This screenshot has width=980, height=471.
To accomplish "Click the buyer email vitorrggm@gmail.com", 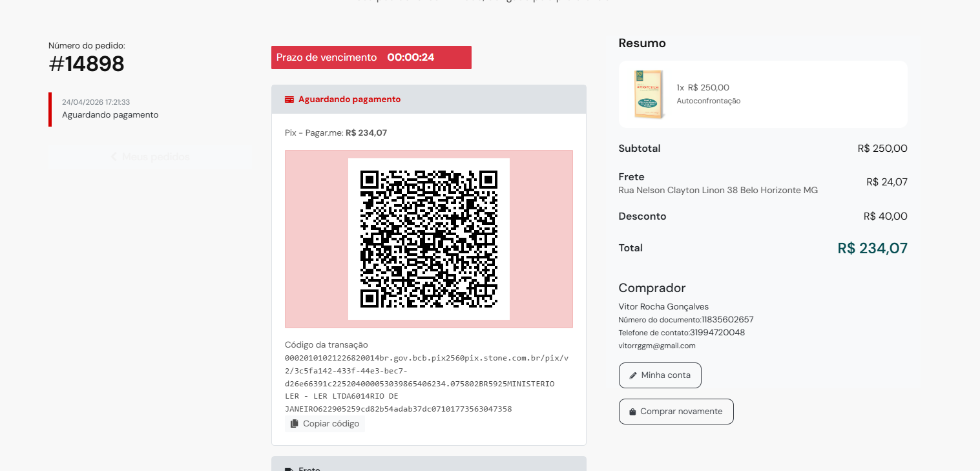I will click(x=657, y=346).
